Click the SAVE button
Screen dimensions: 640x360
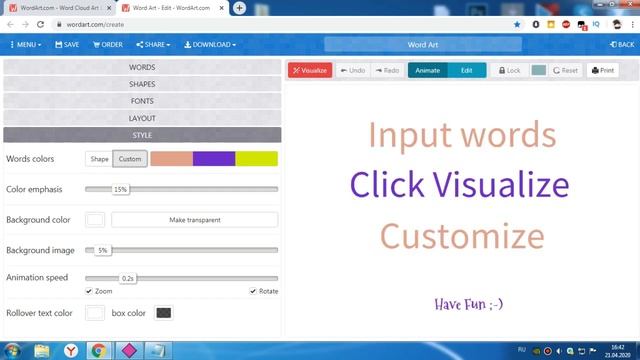coord(67,44)
